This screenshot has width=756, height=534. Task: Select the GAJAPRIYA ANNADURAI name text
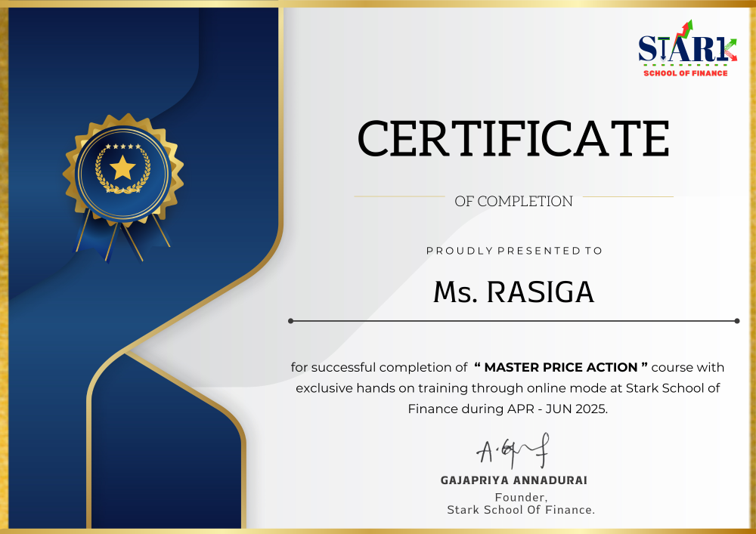click(513, 480)
